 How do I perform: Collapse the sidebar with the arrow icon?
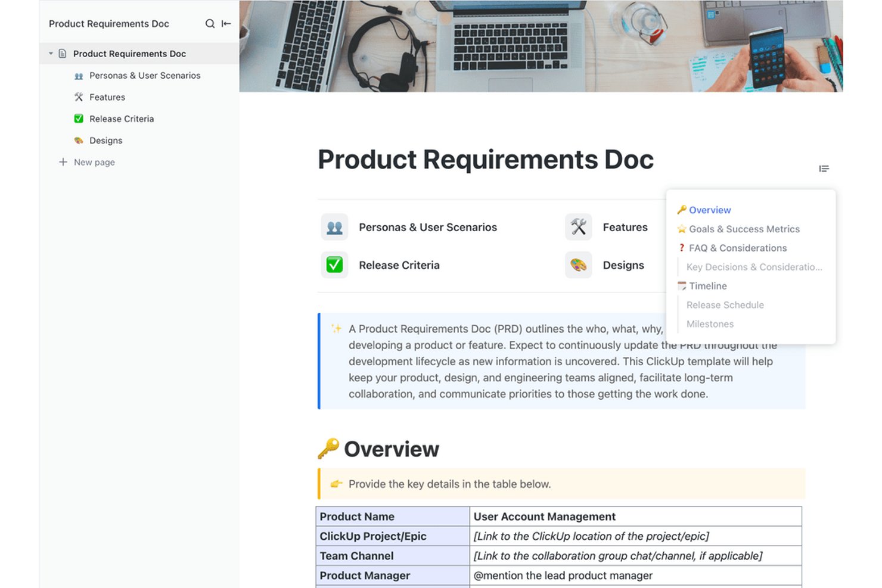pyautogui.click(x=226, y=24)
